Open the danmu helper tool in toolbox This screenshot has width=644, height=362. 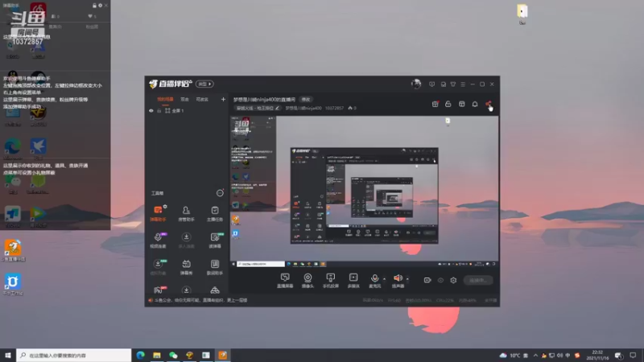(x=158, y=213)
